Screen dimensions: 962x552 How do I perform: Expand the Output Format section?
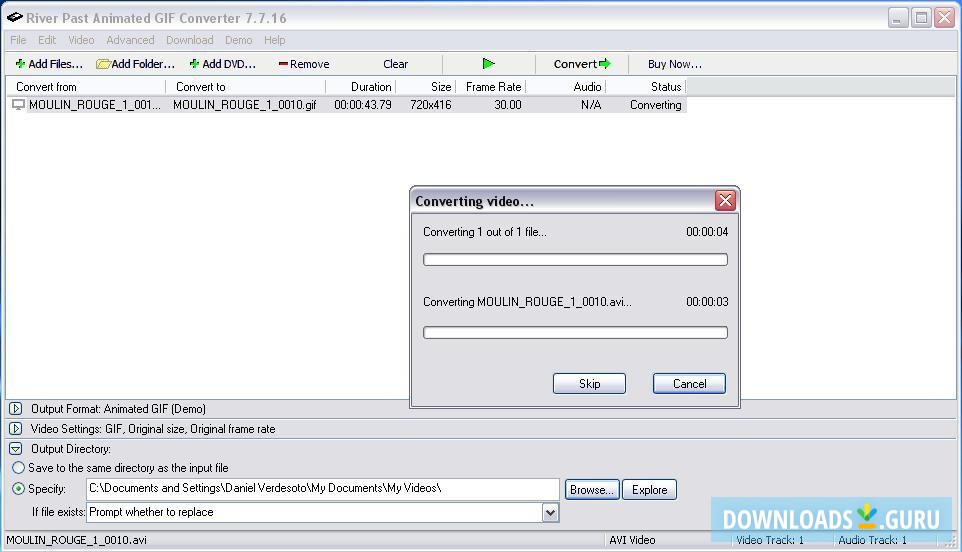pos(16,408)
